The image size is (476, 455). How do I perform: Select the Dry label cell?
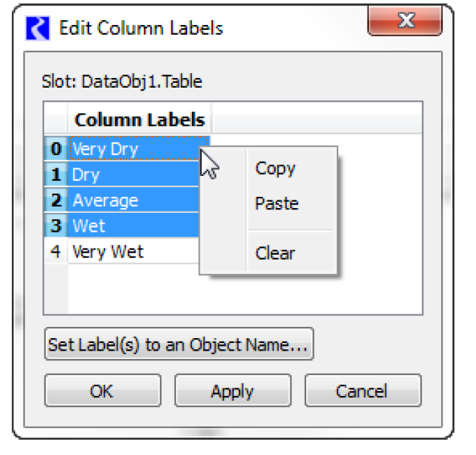pyautogui.click(x=132, y=175)
